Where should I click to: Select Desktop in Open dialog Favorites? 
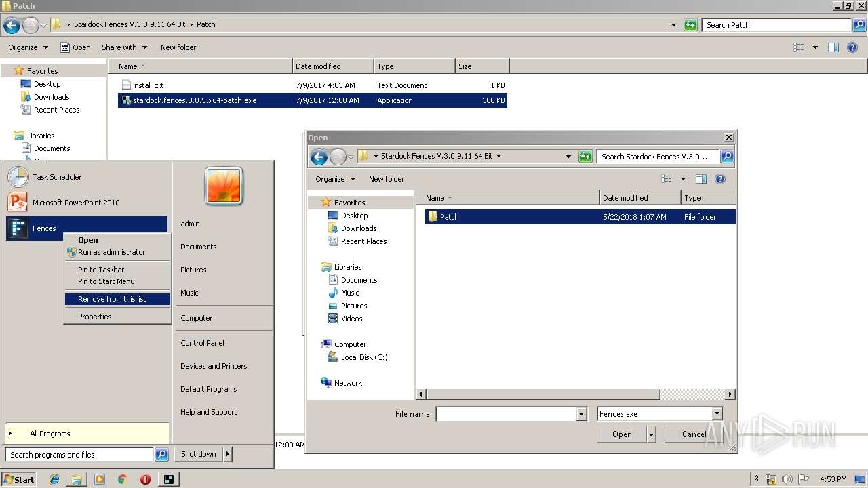click(354, 216)
